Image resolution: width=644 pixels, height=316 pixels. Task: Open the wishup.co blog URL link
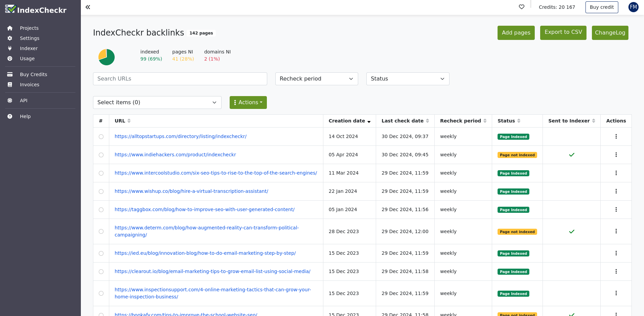point(191,191)
